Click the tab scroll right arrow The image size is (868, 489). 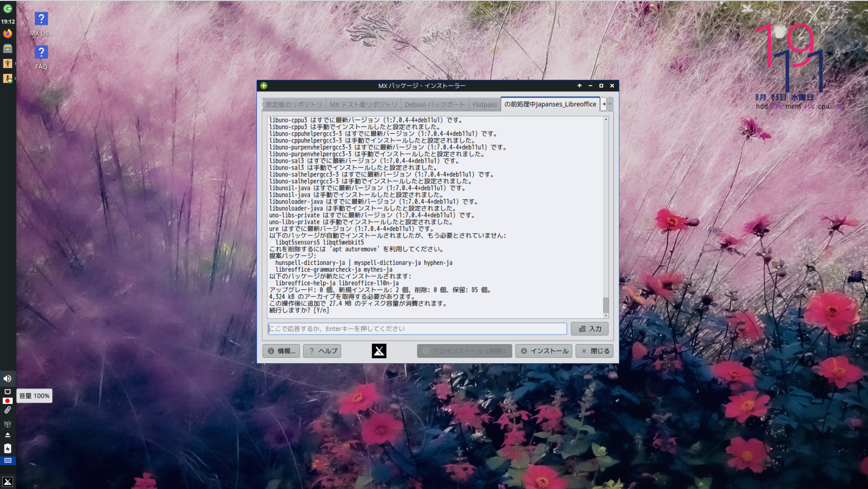pyautogui.click(x=610, y=104)
